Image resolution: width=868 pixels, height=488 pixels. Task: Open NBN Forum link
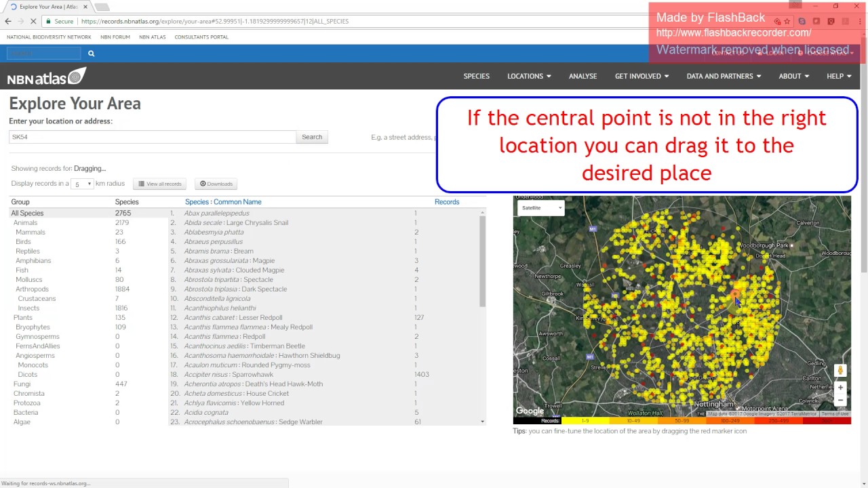[x=115, y=37]
